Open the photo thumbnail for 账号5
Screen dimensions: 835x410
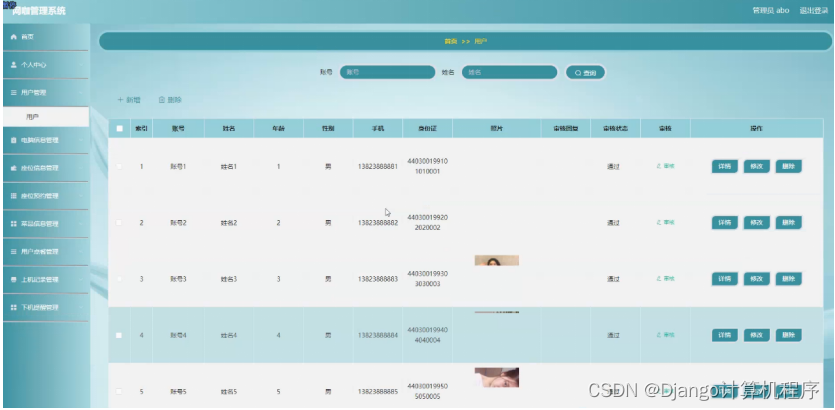(497, 378)
